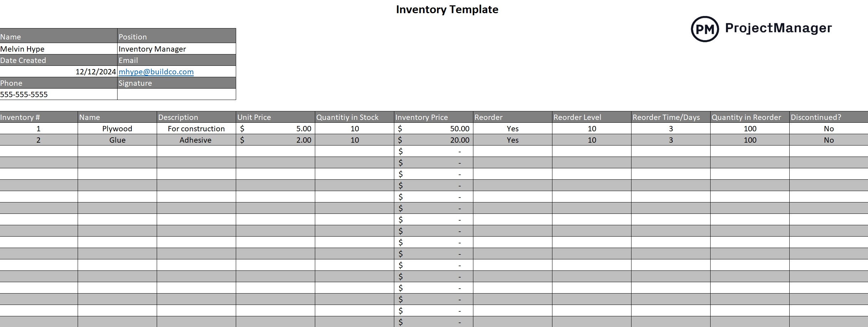Click the ProjectManager brand name text
Screen dimensions: 868x327
tap(778, 28)
